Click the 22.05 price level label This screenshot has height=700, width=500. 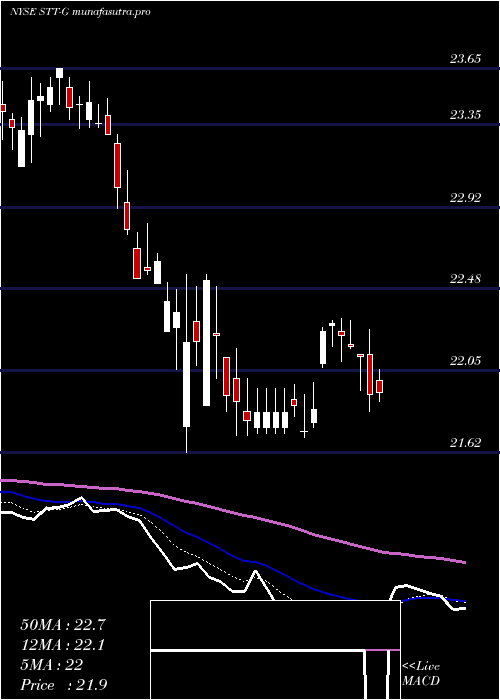point(465,361)
